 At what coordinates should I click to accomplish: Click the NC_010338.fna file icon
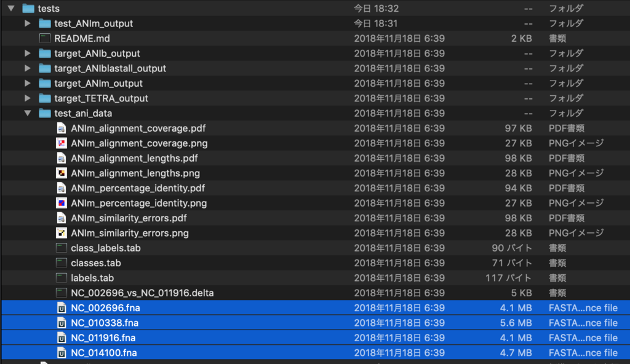tap(61, 323)
